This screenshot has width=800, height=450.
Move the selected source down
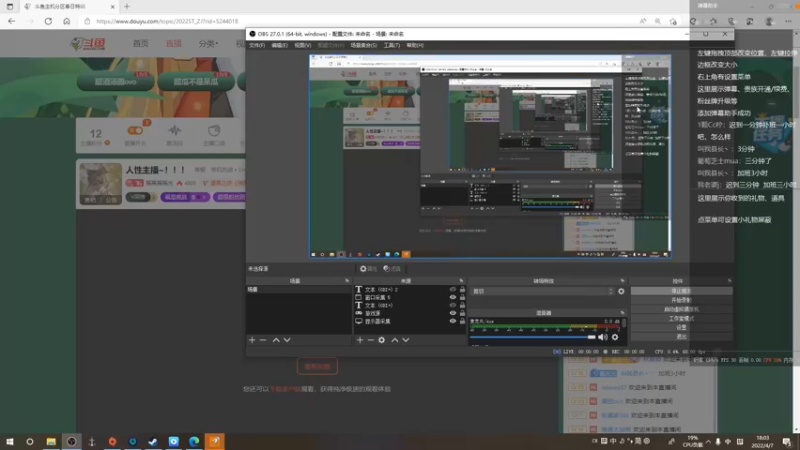point(406,340)
